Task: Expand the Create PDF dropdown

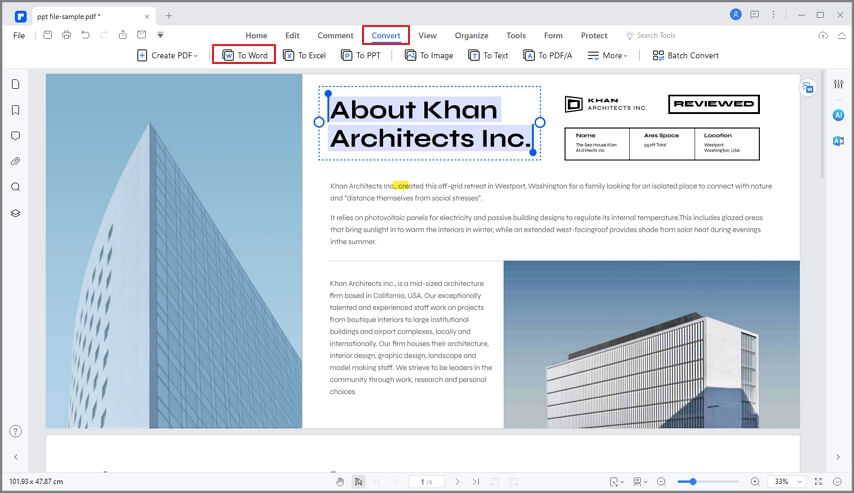Action: point(167,55)
